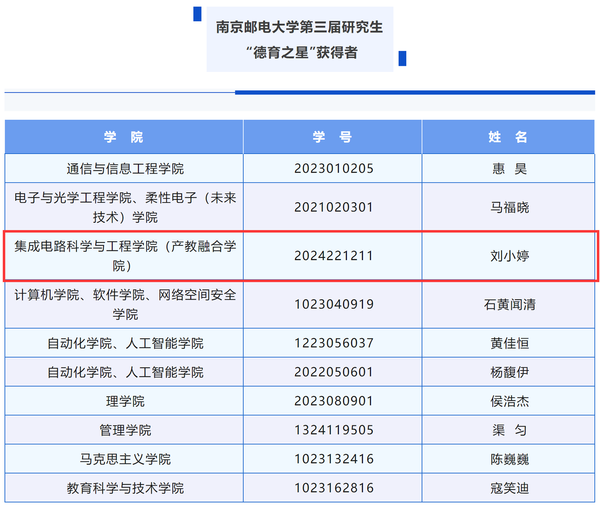
Task: Click student ID 1223056037
Action: tap(334, 343)
